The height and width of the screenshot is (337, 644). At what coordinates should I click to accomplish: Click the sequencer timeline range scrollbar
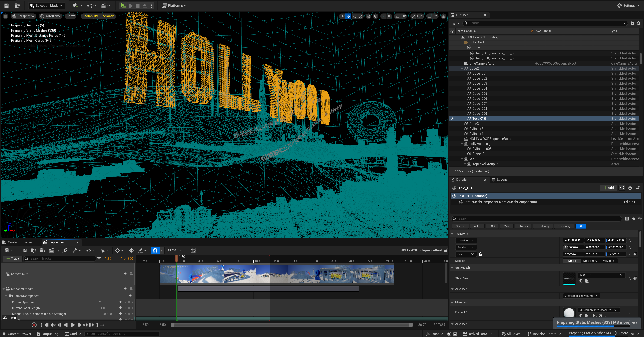click(291, 325)
